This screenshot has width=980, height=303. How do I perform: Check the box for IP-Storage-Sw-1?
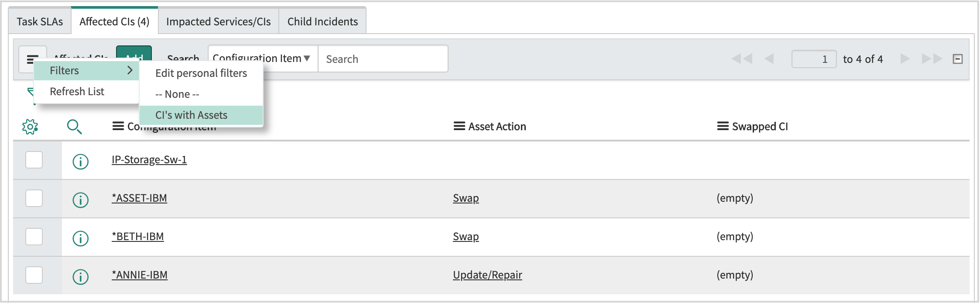click(x=34, y=160)
